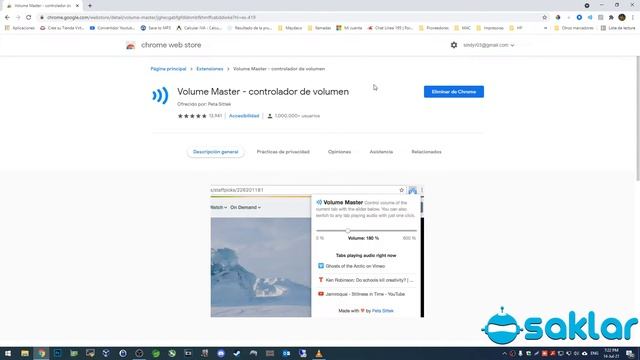Click the page vertical scrollbar
The width and height of the screenshot is (640, 360).
click(638, 118)
